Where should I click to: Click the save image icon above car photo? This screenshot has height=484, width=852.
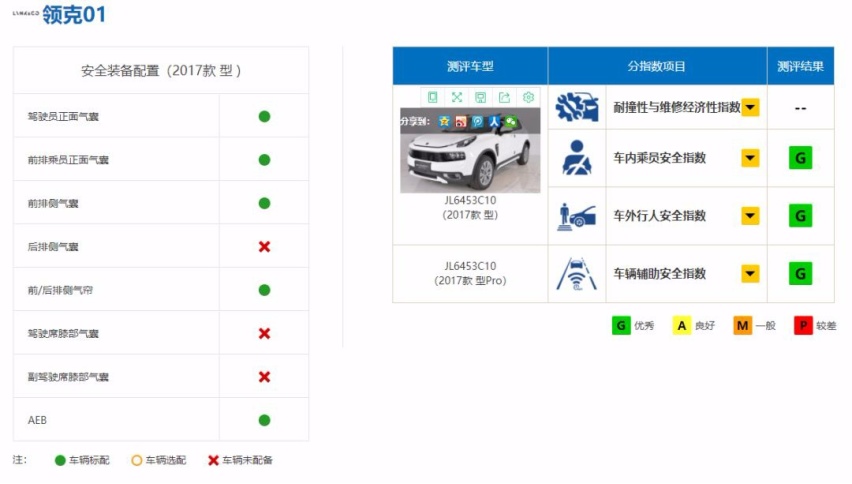[480, 97]
